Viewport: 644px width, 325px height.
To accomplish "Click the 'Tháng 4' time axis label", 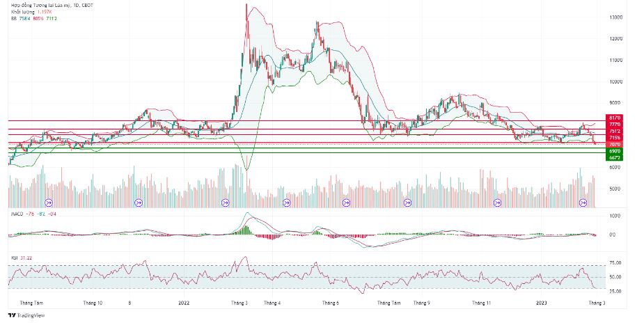I will pyautogui.click(x=272, y=303).
